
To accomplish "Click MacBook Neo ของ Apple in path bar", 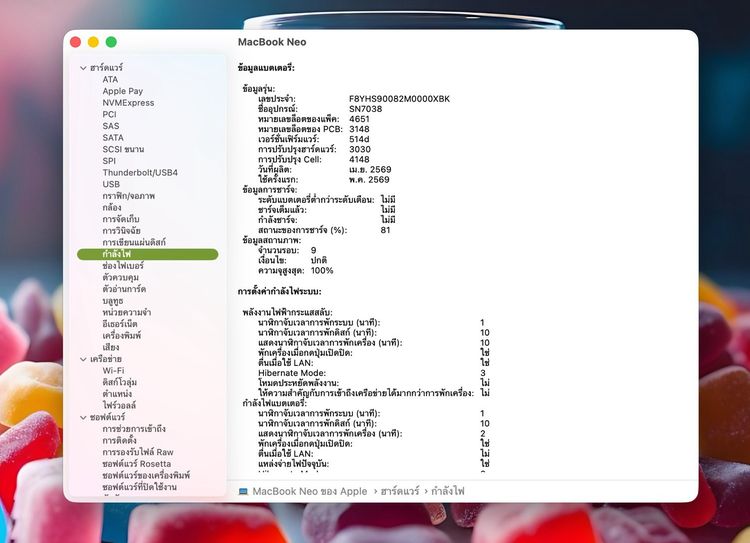I will point(310,491).
